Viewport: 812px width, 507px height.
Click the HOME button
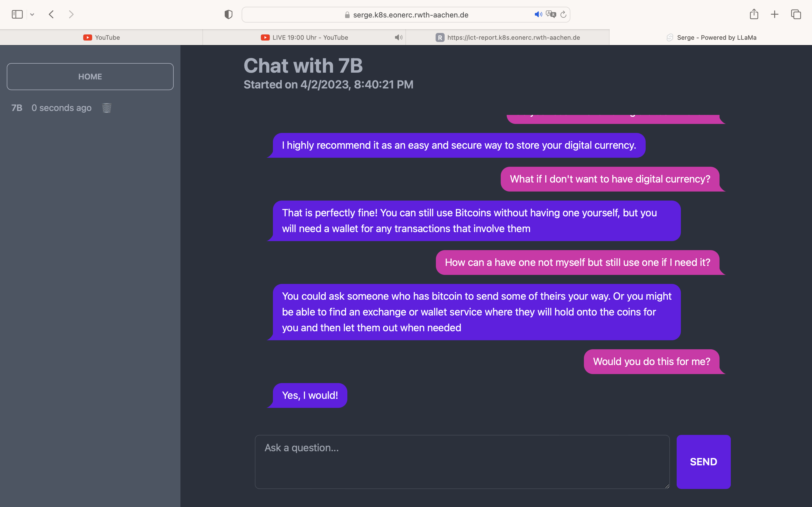coord(90,76)
